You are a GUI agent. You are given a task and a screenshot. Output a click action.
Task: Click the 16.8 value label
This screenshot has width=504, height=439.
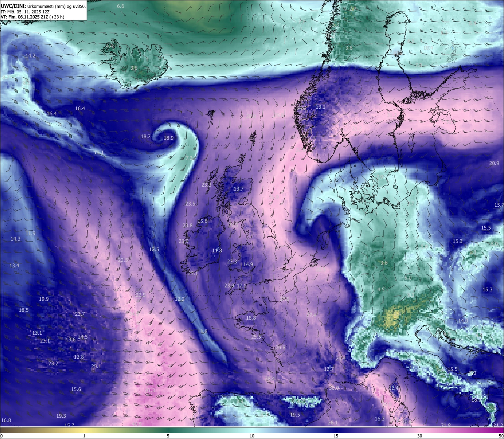click(x=6, y=420)
